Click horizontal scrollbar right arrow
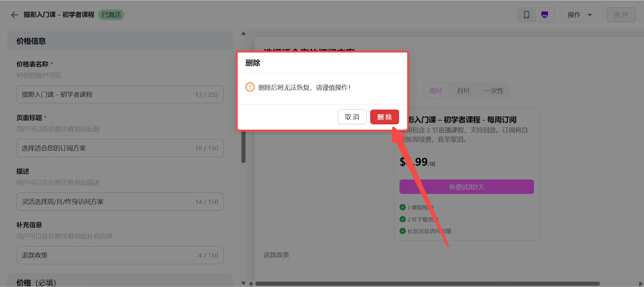Image resolution: width=644 pixels, height=287 pixels. pos(640,283)
